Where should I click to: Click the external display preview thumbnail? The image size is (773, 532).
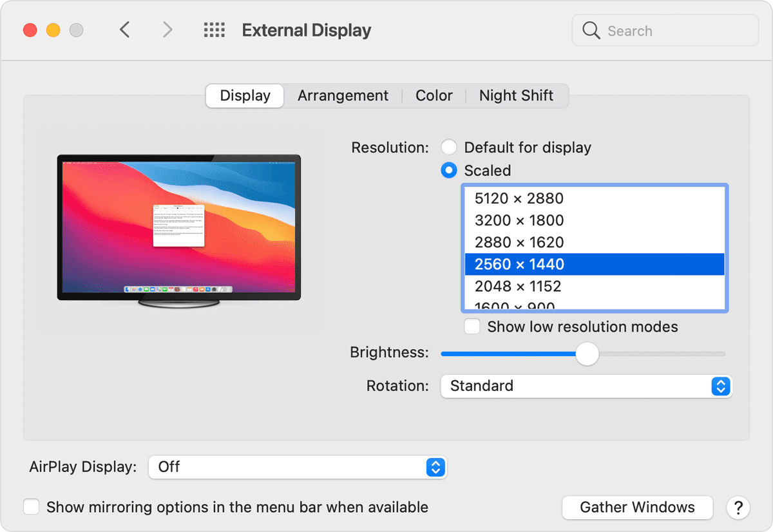[179, 232]
